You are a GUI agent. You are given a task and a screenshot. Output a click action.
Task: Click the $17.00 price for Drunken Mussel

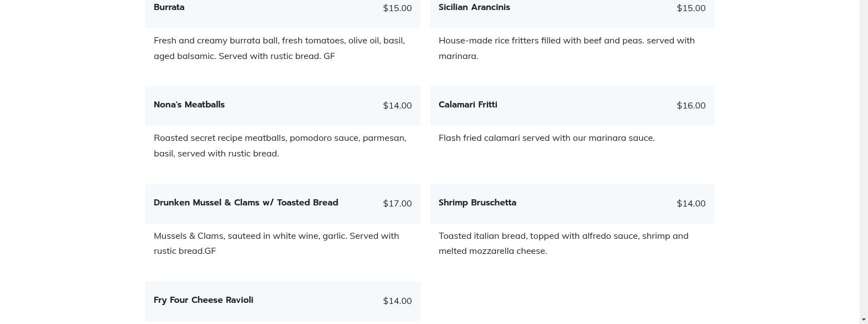click(x=397, y=203)
